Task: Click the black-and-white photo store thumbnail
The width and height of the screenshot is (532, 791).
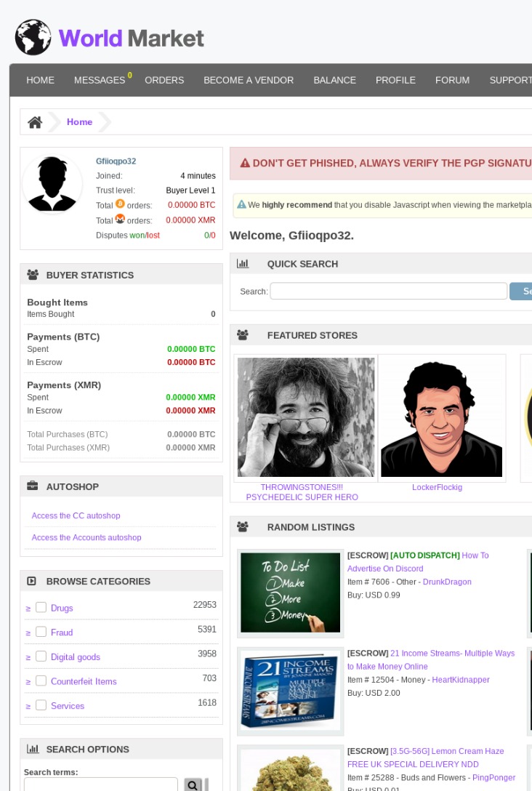Action: (306, 417)
